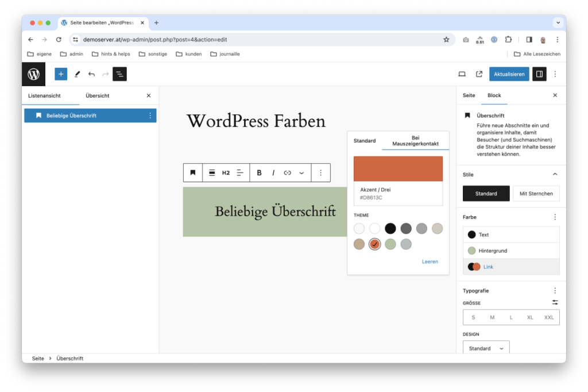Pick the sage green theme swatch
This screenshot has height=392, width=588.
pyautogui.click(x=390, y=244)
